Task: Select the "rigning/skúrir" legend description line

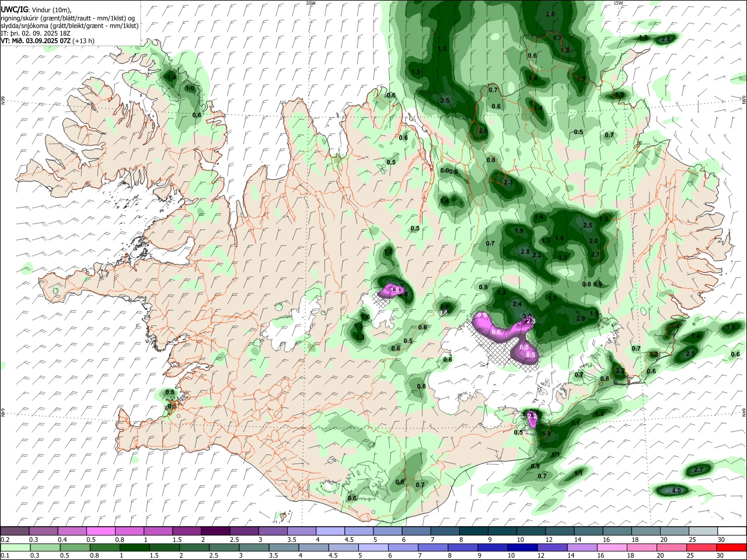Action: click(68, 18)
